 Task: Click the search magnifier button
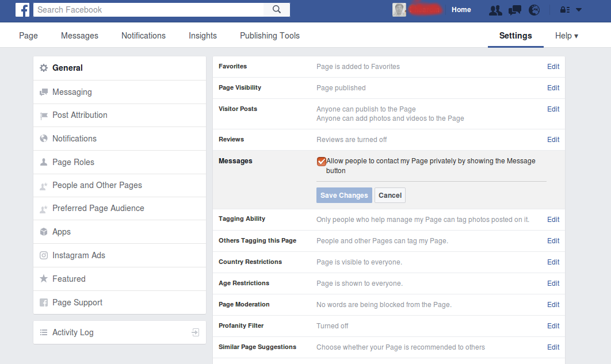pyautogui.click(x=277, y=10)
